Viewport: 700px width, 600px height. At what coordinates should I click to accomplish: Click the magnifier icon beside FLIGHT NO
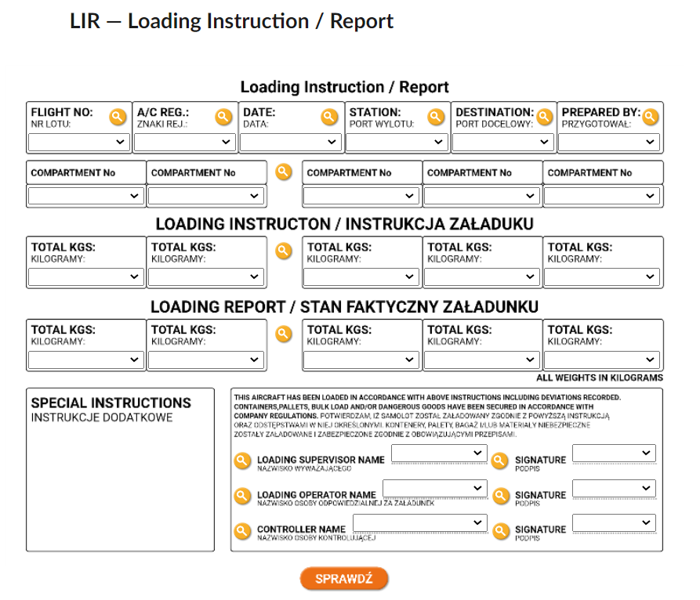(x=118, y=117)
